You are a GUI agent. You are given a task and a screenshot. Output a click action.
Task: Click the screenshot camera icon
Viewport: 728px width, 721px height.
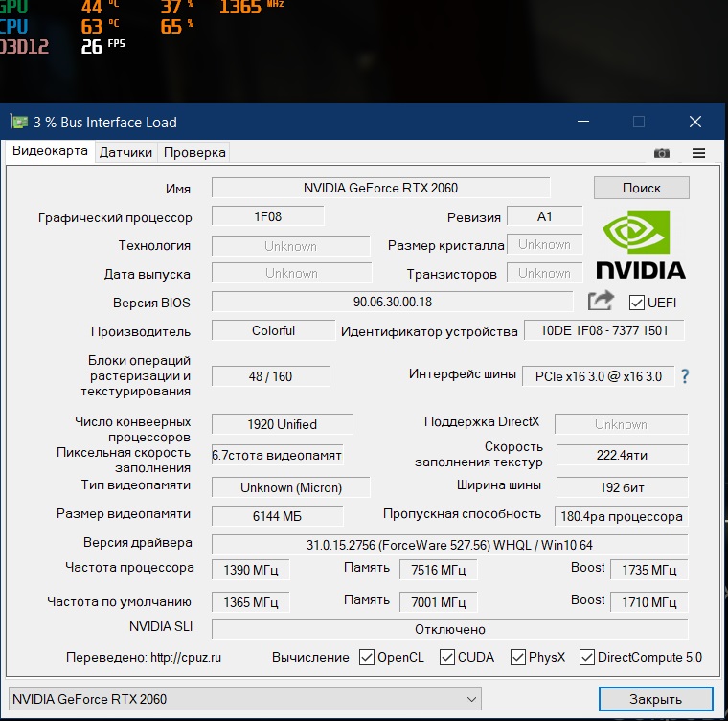coord(662,153)
